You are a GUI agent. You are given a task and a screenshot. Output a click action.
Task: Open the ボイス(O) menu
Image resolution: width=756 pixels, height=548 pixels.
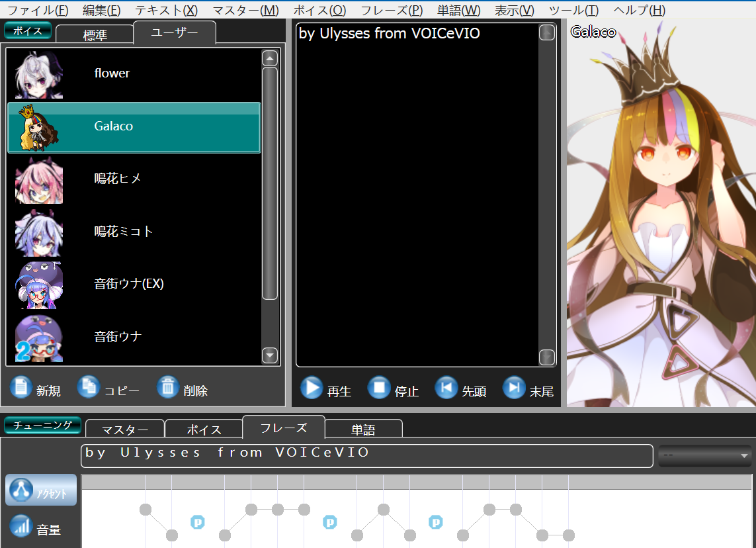(319, 10)
